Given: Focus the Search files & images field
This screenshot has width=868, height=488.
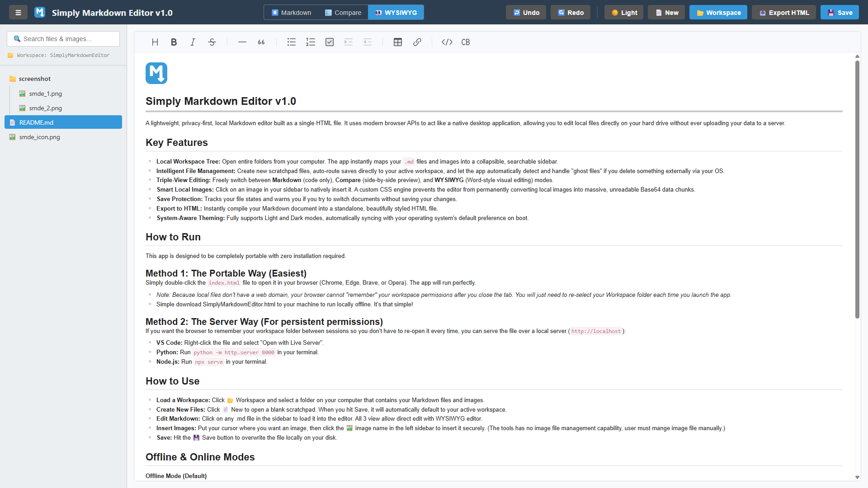Looking at the screenshot, I should (63, 39).
